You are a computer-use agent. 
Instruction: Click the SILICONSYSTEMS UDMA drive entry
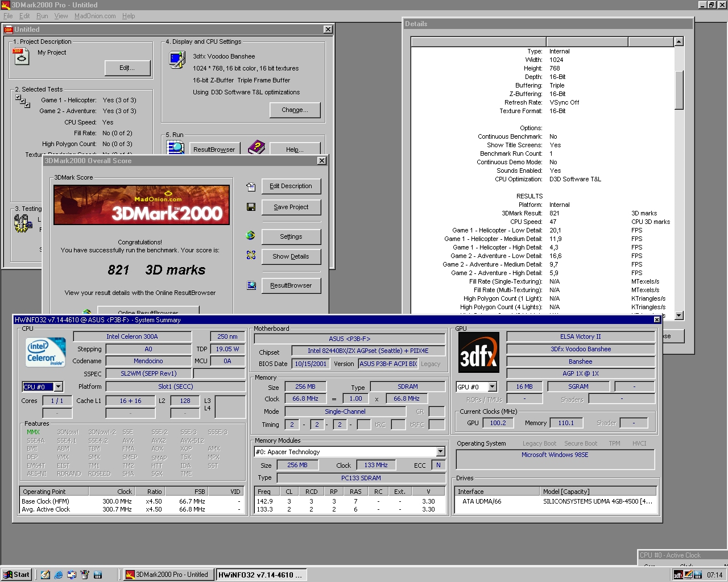point(555,501)
